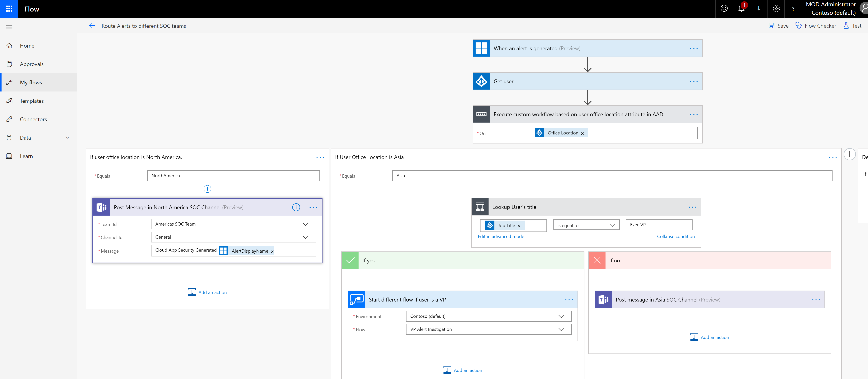This screenshot has height=379, width=868.
Task: Toggle the hamburger navigation menu
Action: click(9, 27)
